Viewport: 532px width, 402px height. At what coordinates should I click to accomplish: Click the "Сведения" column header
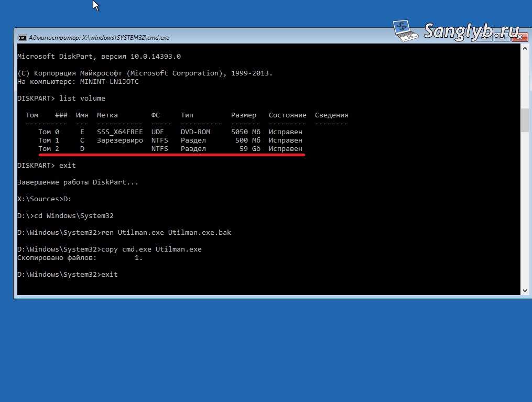pos(331,115)
